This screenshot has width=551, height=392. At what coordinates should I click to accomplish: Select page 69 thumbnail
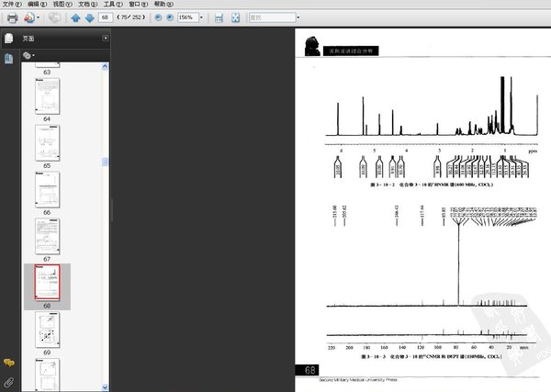tap(48, 330)
